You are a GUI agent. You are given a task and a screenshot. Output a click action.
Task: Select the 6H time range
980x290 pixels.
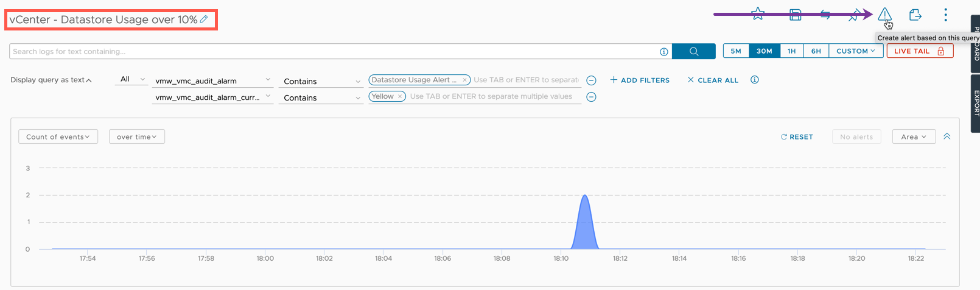(x=816, y=51)
